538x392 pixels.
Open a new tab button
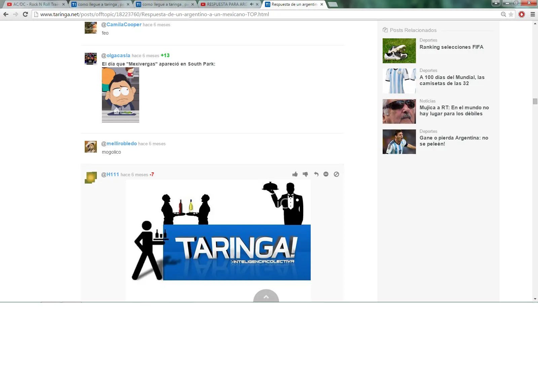coord(333,4)
